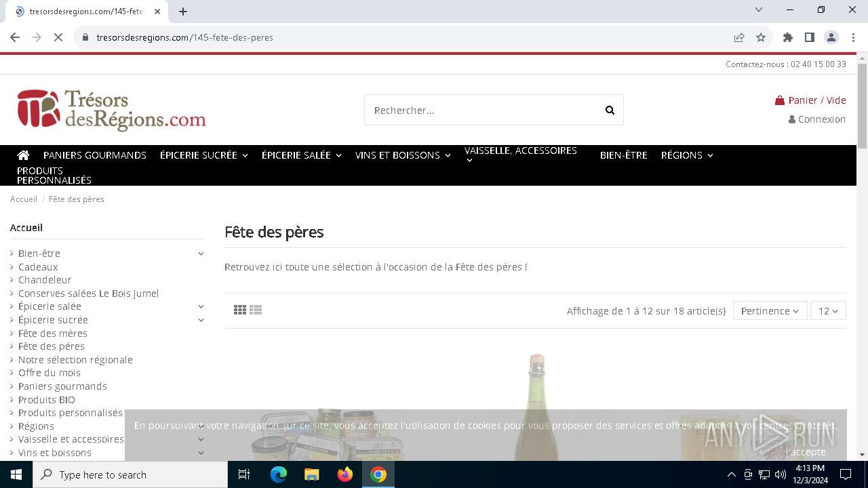Open browser extensions puzzle icon
This screenshot has width=868, height=488.
(788, 37)
